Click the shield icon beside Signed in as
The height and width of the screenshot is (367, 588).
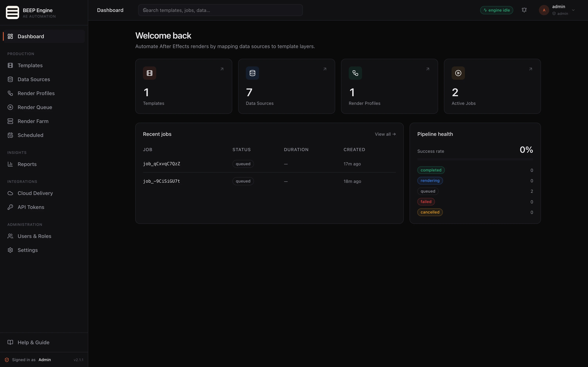[x=7, y=360]
